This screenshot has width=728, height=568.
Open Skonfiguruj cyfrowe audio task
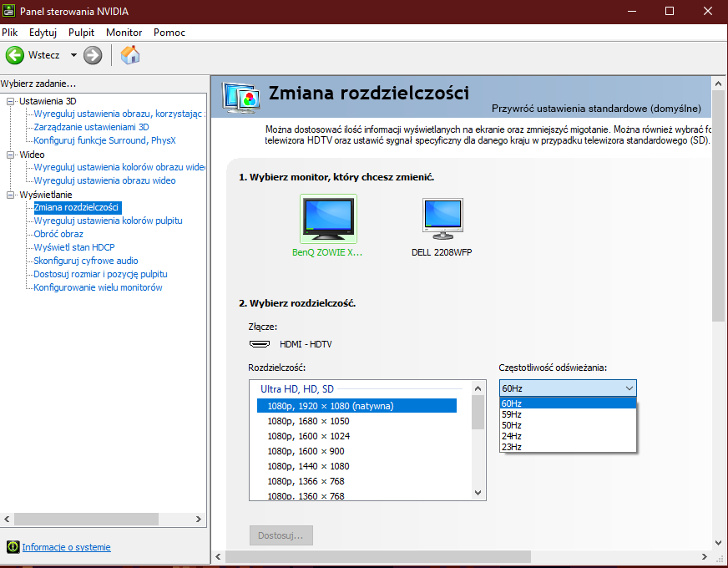coord(86,261)
